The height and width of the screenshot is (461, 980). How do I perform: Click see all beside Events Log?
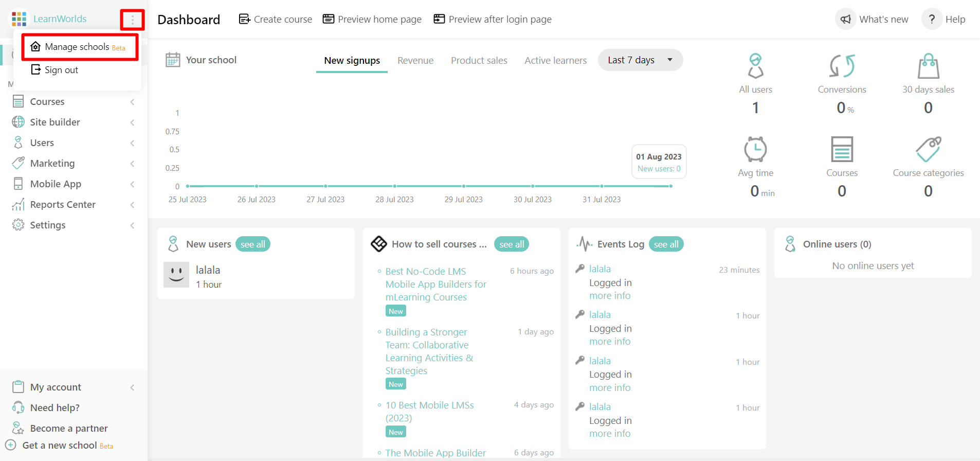(x=666, y=244)
